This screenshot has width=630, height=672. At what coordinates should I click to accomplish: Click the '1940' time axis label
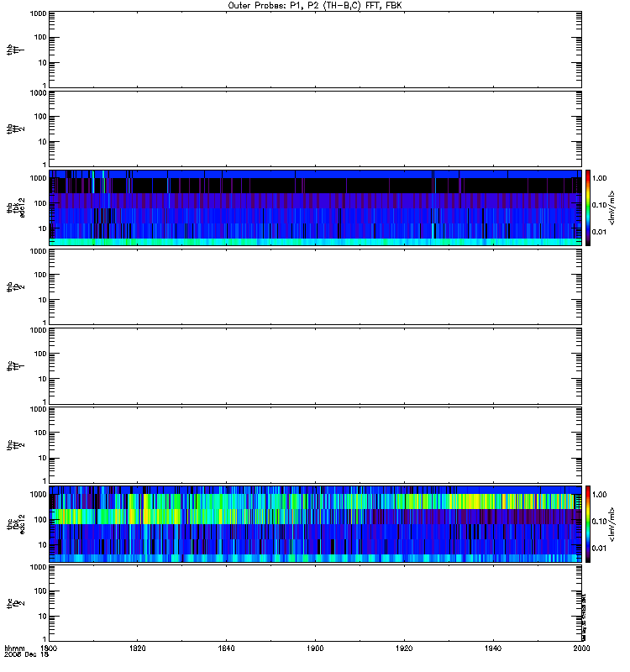[493, 648]
